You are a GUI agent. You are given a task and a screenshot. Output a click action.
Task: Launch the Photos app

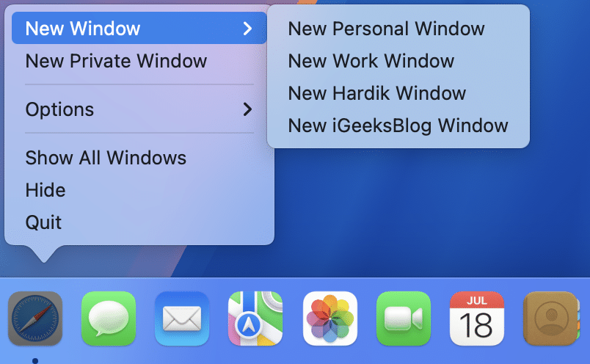[330, 318]
